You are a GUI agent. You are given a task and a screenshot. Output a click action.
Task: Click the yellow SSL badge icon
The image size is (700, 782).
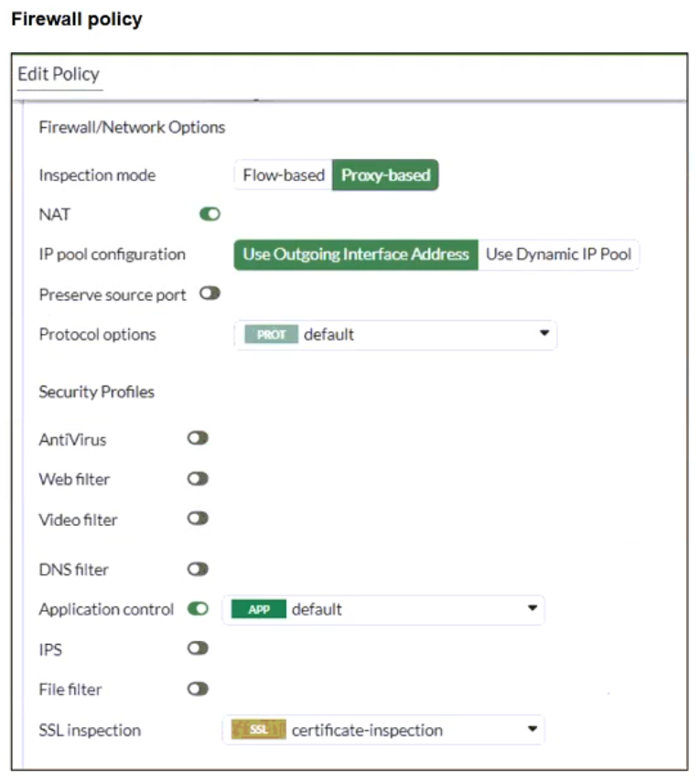click(x=259, y=730)
